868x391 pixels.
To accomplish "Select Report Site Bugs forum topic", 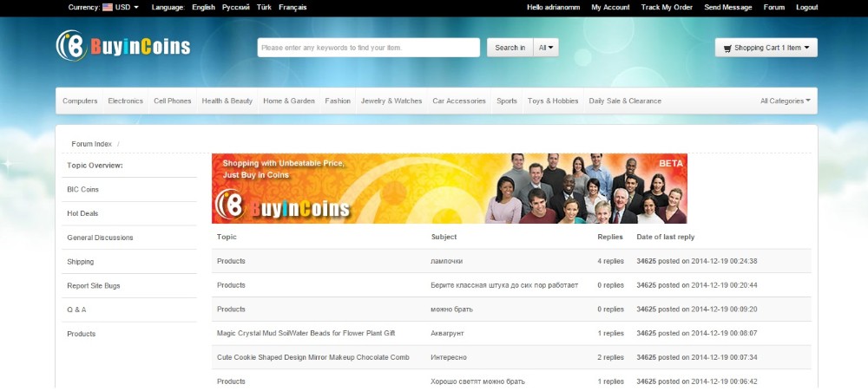I will point(94,286).
